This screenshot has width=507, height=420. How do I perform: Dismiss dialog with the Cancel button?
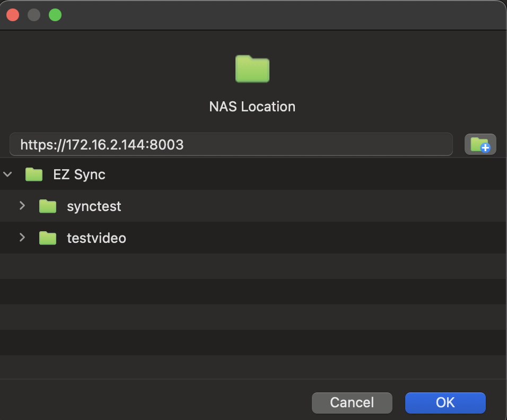(x=352, y=403)
